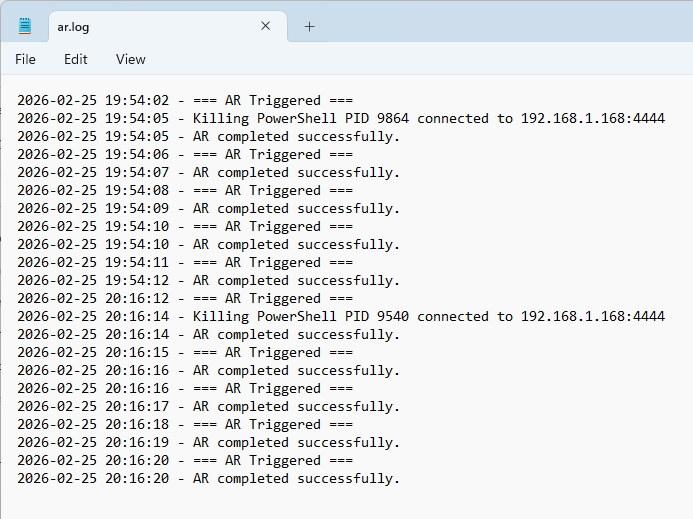Click the 19:54:12 AR completed successfully line

(x=208, y=280)
